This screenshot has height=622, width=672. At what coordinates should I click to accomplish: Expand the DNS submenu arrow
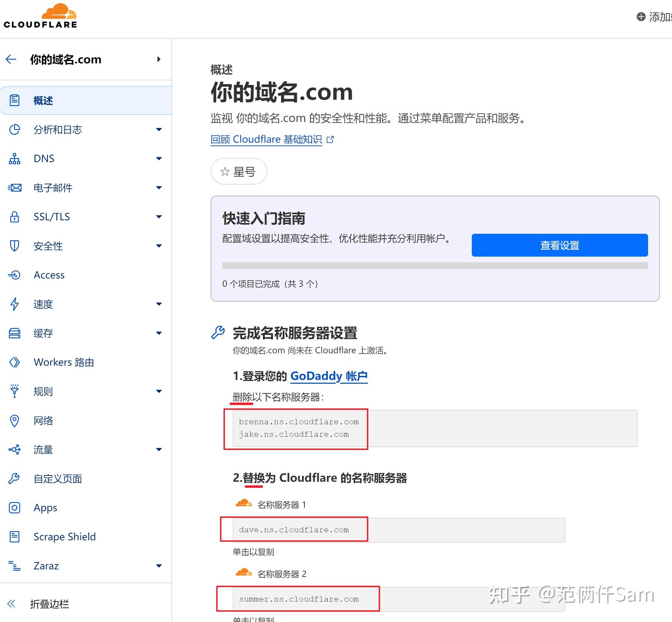click(159, 159)
